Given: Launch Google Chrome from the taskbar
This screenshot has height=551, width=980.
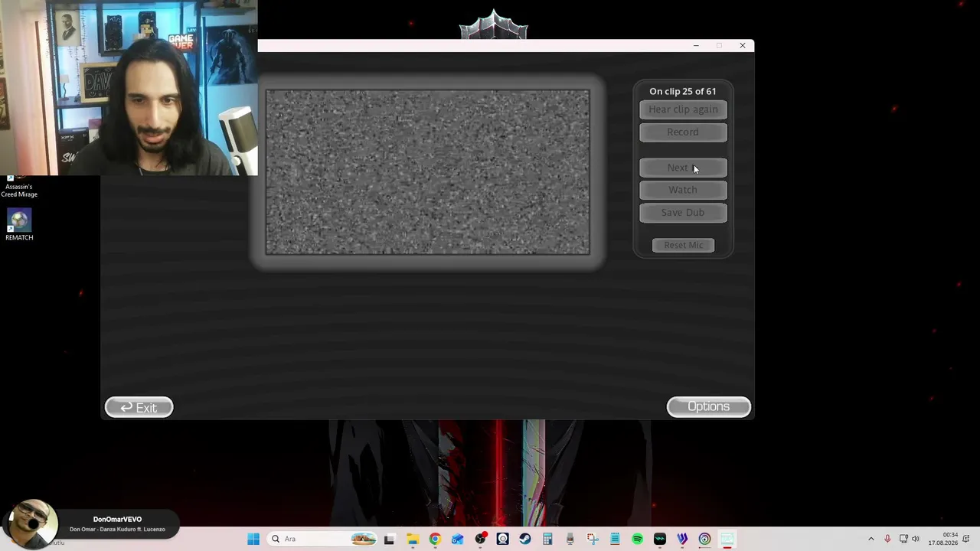Looking at the screenshot, I should click(435, 539).
